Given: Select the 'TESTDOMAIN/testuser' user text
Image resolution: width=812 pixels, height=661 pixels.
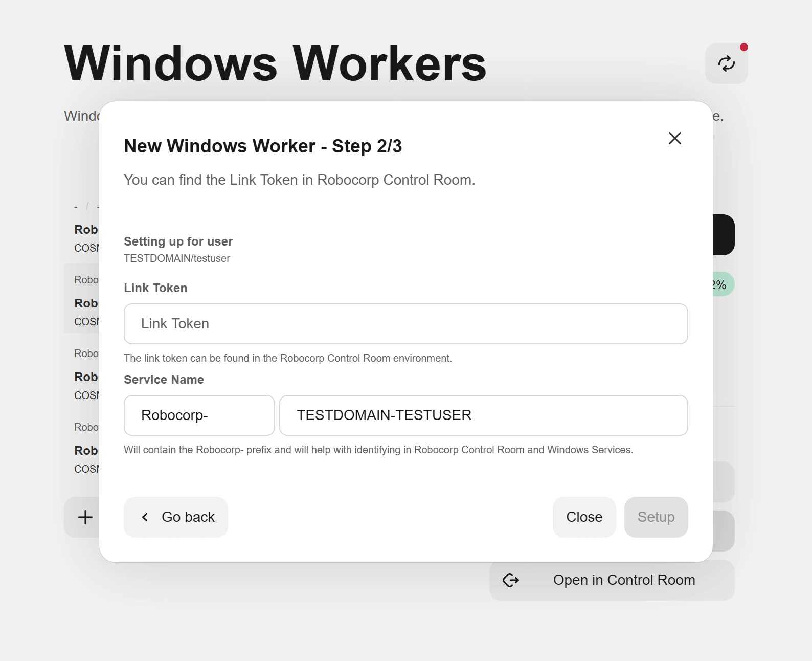Looking at the screenshot, I should click(x=177, y=258).
